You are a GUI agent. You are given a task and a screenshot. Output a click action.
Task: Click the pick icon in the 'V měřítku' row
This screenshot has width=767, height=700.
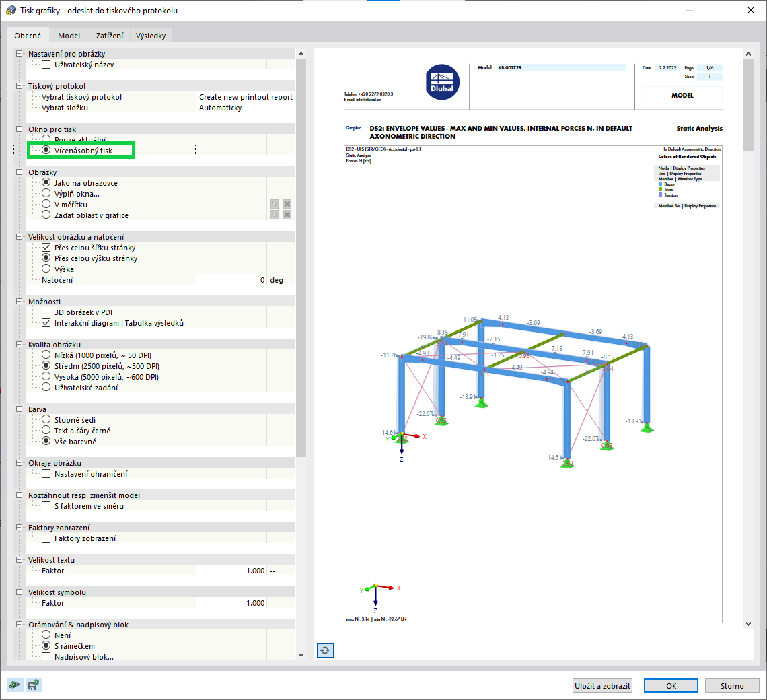pyautogui.click(x=275, y=204)
